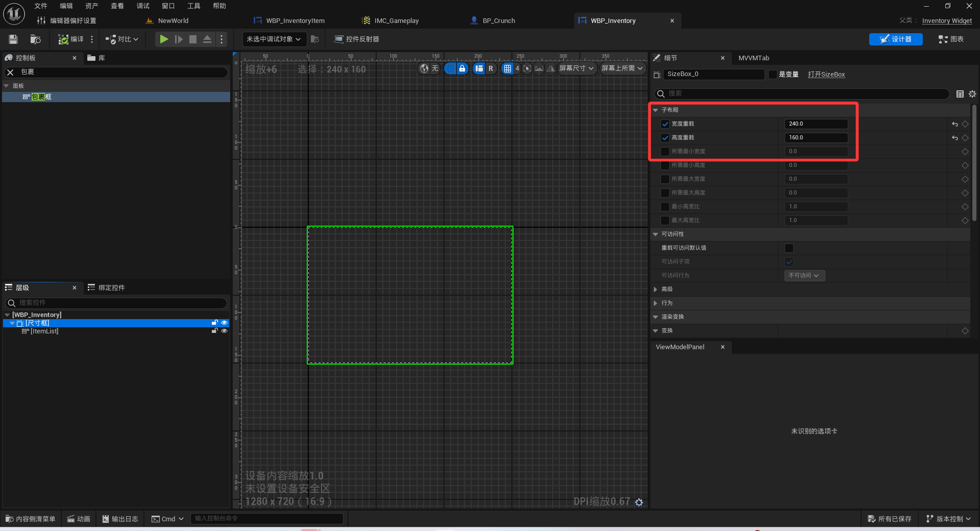Toggle 重载可访问默认值 checkbox

789,248
